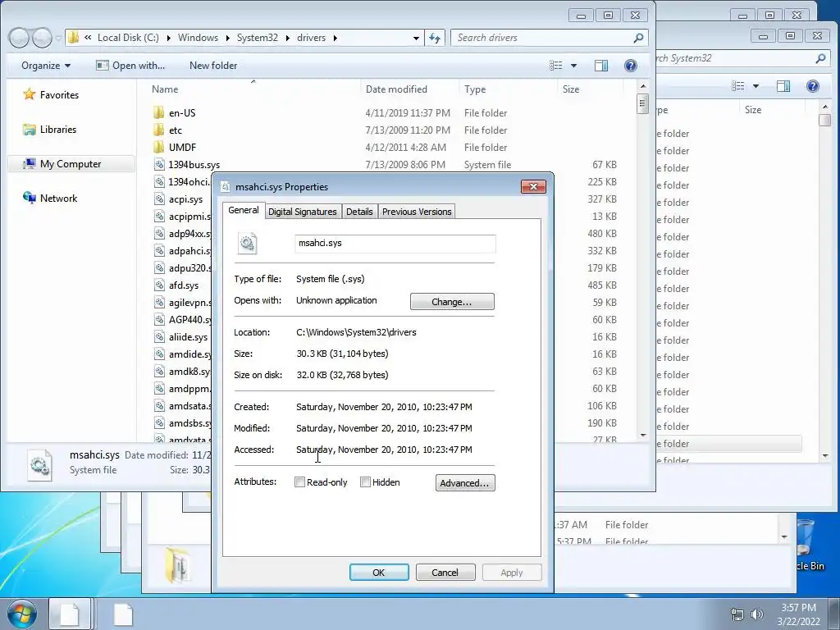The height and width of the screenshot is (630, 840).
Task: Click scroll down arrow of drivers list
Action: pos(643,436)
